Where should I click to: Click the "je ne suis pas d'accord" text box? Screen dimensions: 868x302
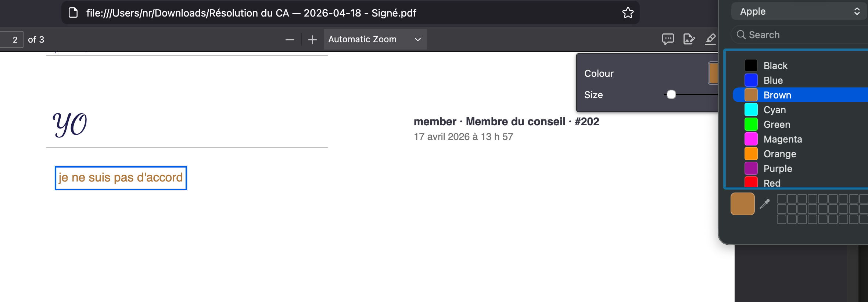tap(121, 178)
